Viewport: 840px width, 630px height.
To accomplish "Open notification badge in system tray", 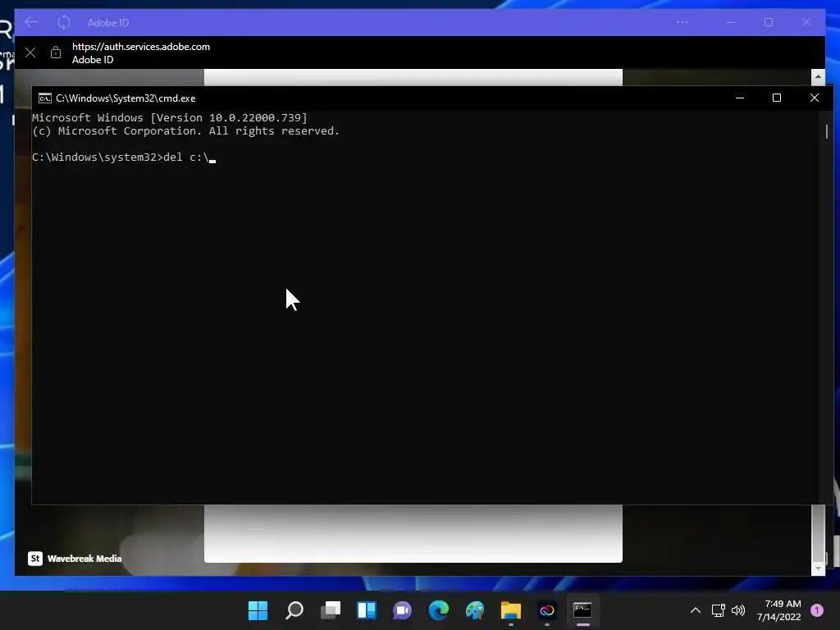I will (x=816, y=610).
